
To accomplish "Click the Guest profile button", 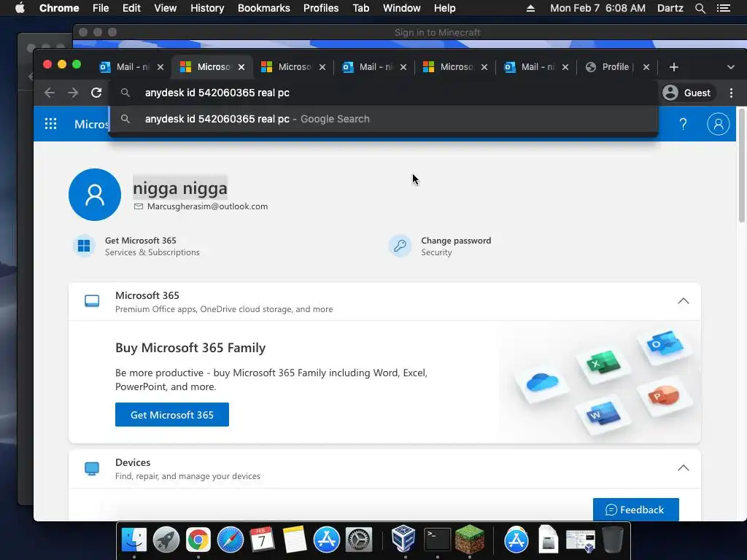I will pyautogui.click(x=686, y=93).
